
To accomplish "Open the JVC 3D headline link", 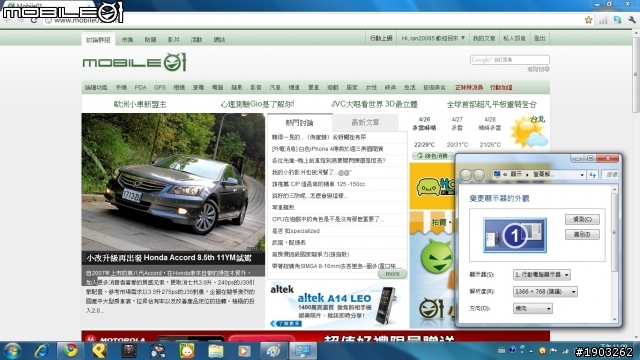I will [374, 104].
